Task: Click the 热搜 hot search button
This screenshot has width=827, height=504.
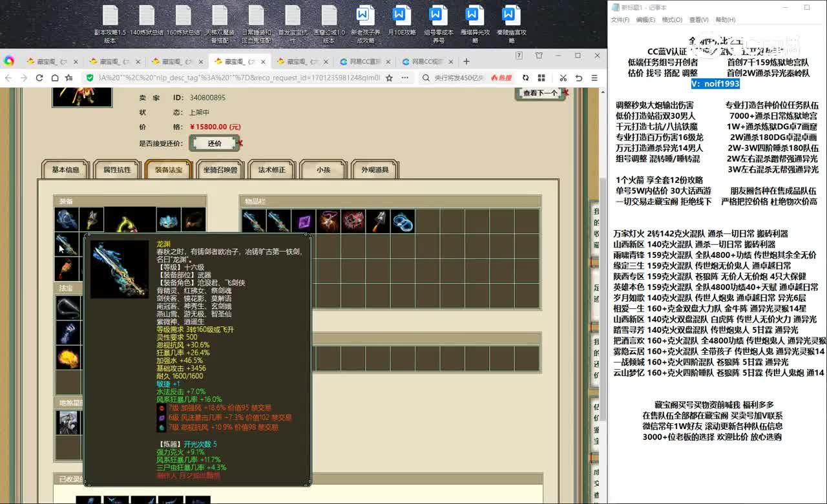Action: (x=501, y=78)
